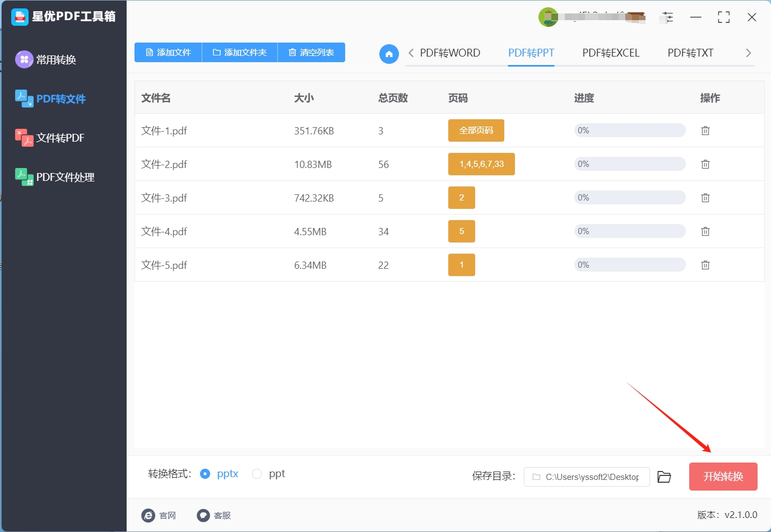Switch to PDF转WORD tab

coord(450,53)
